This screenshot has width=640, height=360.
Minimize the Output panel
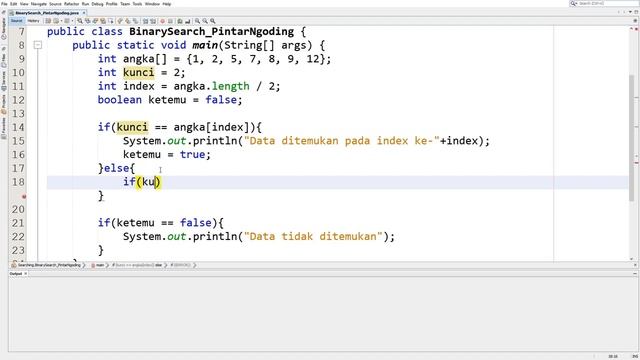635,274
